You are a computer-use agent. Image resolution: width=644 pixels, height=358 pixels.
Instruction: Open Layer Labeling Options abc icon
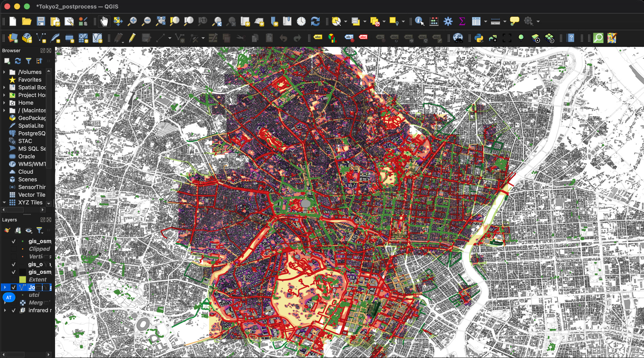[x=318, y=37]
